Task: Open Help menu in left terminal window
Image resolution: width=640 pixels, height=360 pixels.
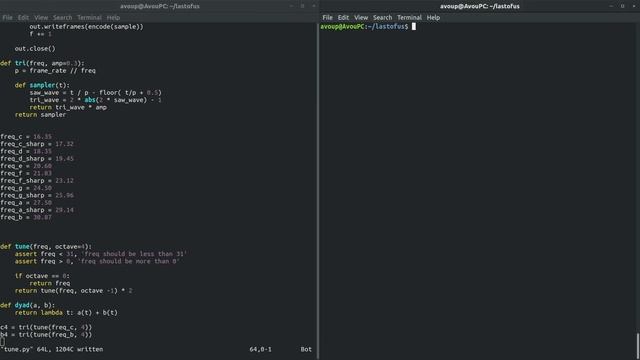Action: [x=113, y=18]
